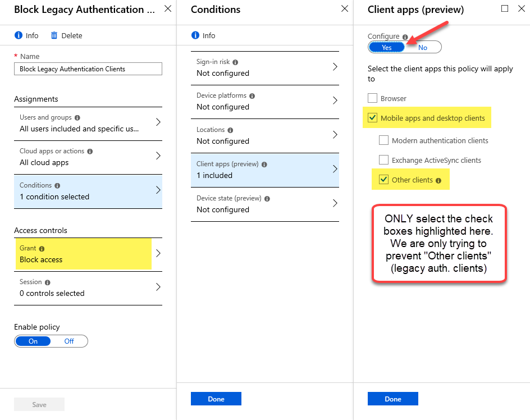Image resolution: width=530 pixels, height=420 pixels.
Task: Open Device state (preview) chevron
Action: pos(335,203)
